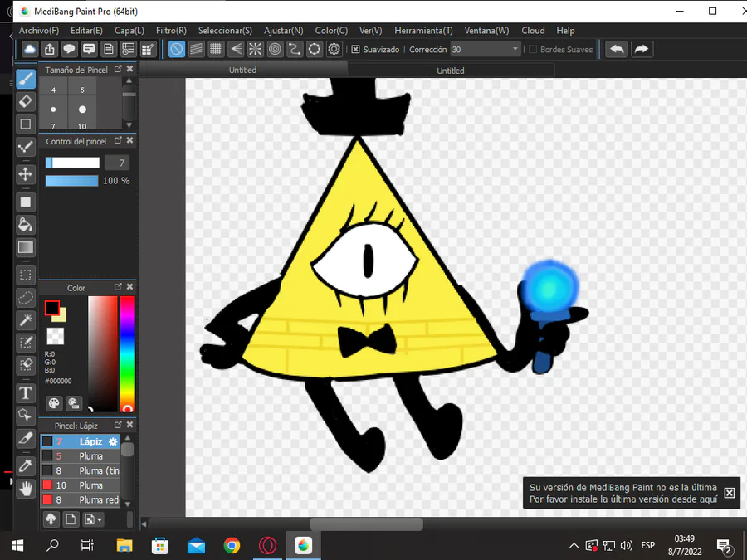Click add brush from cloud button
This screenshot has height=560, width=747.
pos(51,519)
